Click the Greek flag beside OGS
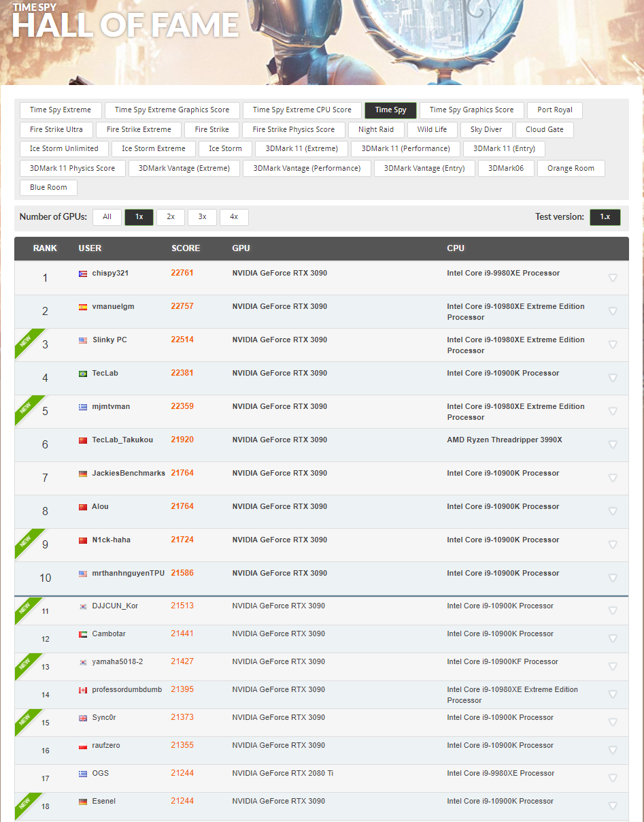This screenshot has height=822, width=644. tap(83, 774)
